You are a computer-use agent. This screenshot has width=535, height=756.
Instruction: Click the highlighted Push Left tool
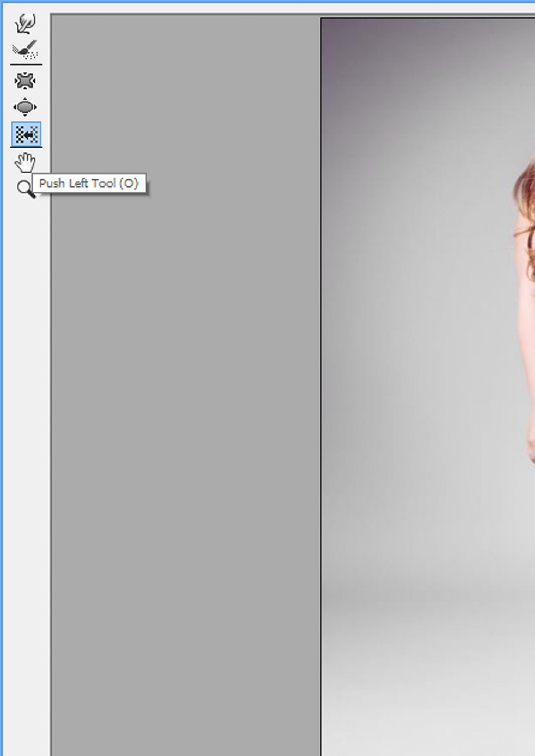[26, 134]
